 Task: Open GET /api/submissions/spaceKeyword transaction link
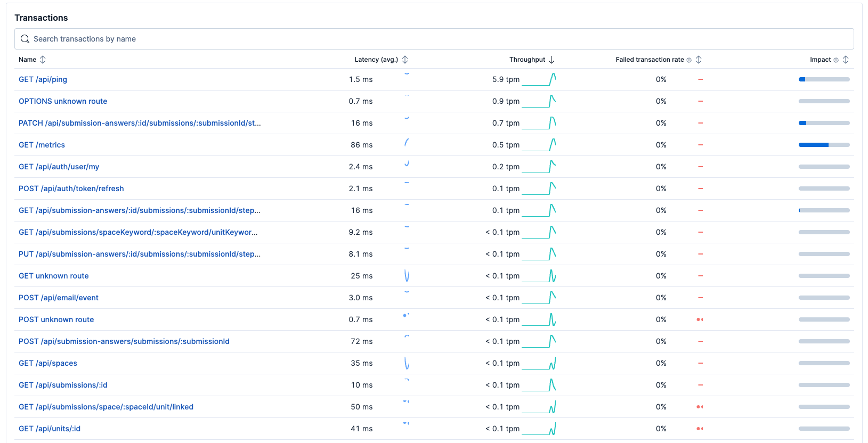click(138, 232)
